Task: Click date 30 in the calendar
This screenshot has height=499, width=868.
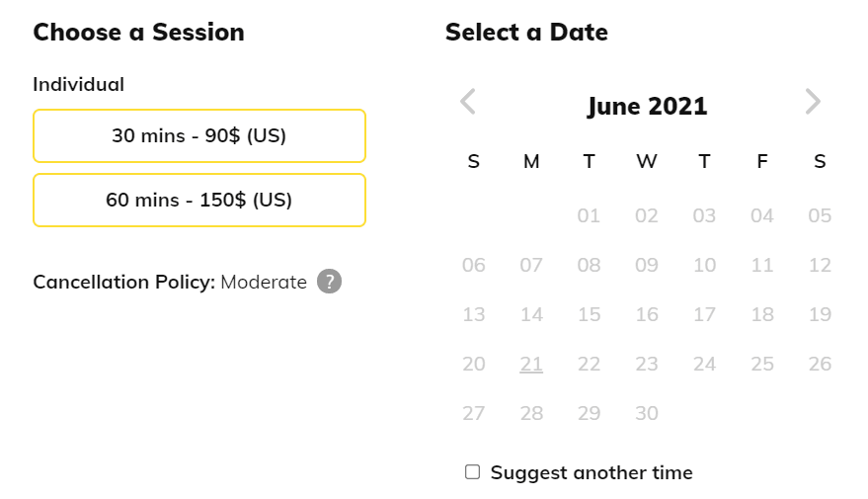Action: pos(647,413)
